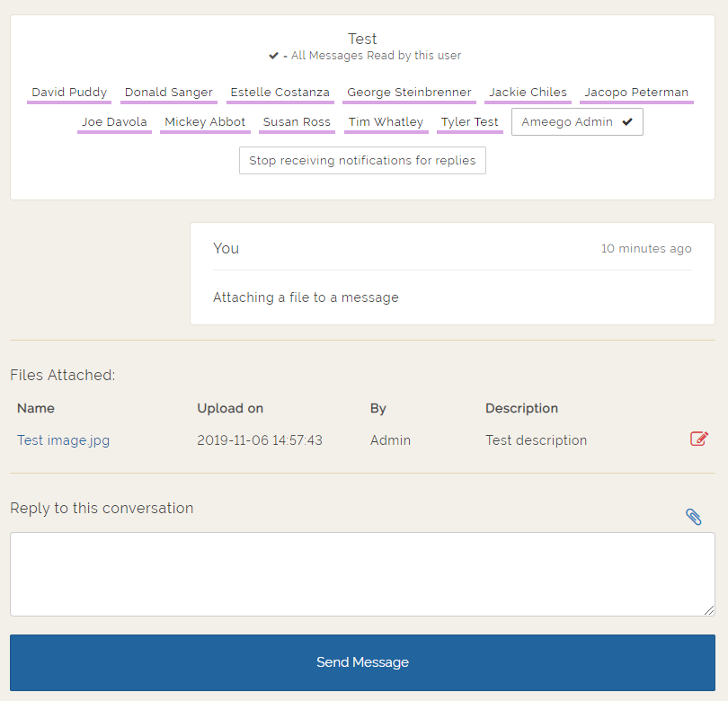The height and width of the screenshot is (701, 728).
Task: Choose Estelle Costanza from recipients
Action: click(280, 93)
